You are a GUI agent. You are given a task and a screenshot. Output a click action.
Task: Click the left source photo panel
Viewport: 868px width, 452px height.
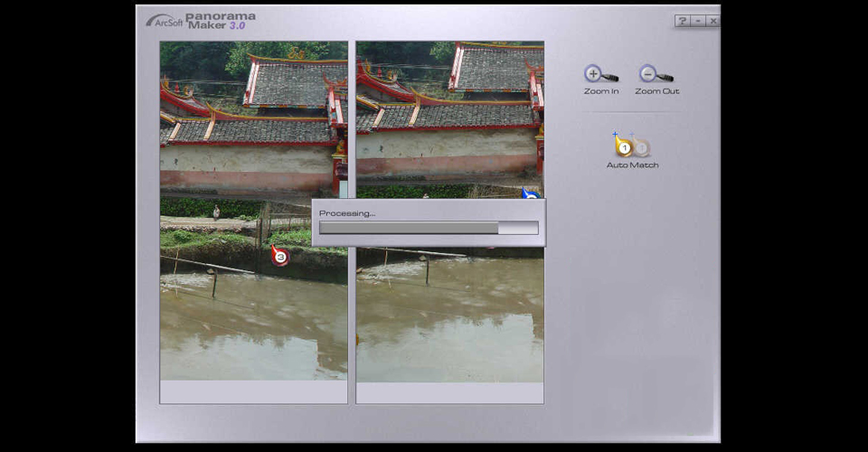[253, 222]
